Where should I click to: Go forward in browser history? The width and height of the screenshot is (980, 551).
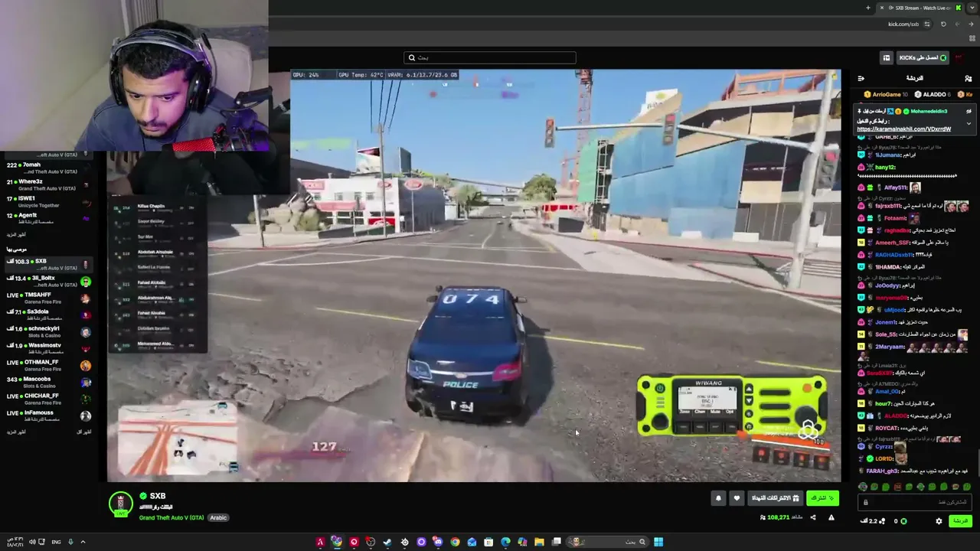957,24
